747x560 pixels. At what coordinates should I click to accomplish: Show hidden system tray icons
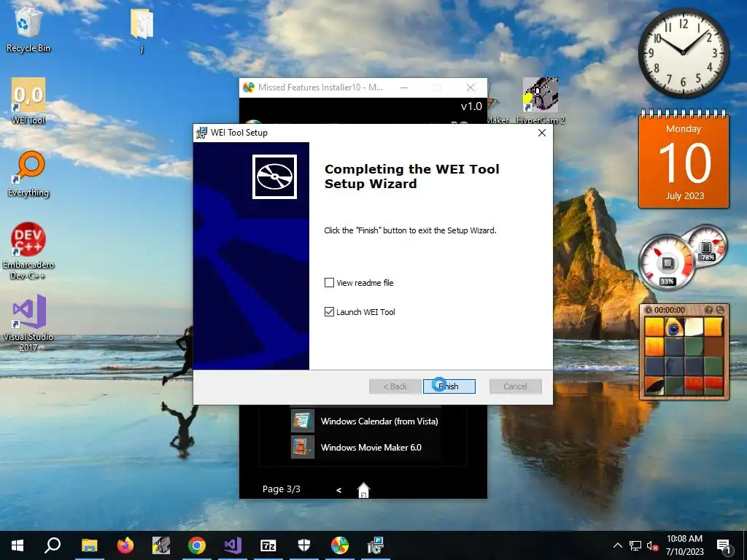pos(617,545)
